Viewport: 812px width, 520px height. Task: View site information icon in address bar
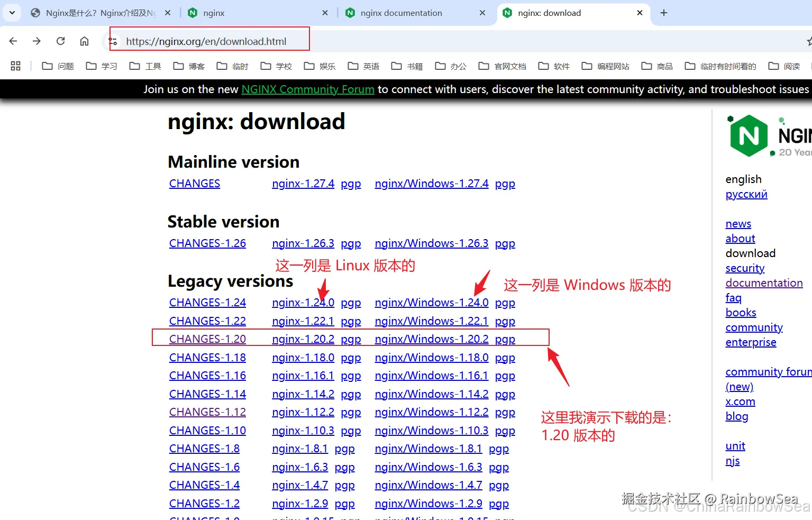pyautogui.click(x=113, y=41)
